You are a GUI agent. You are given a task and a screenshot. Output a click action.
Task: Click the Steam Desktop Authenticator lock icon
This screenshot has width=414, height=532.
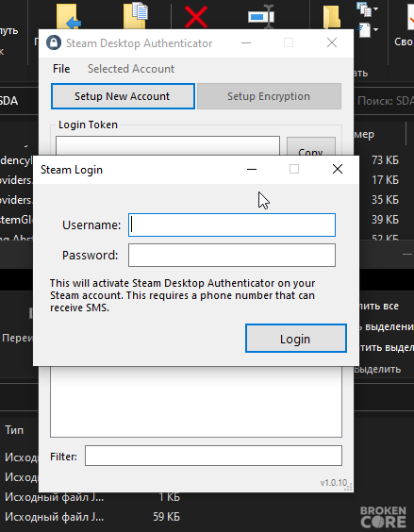click(x=54, y=42)
